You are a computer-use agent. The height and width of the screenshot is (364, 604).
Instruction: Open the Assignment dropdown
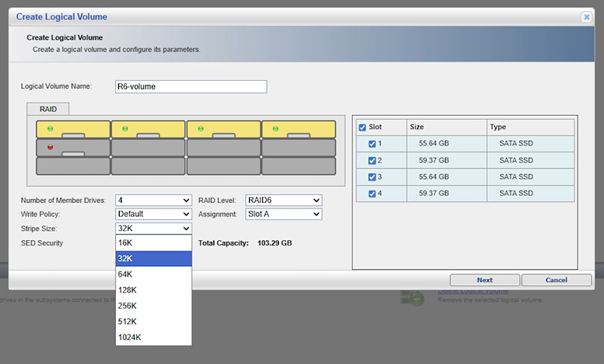coord(283,214)
